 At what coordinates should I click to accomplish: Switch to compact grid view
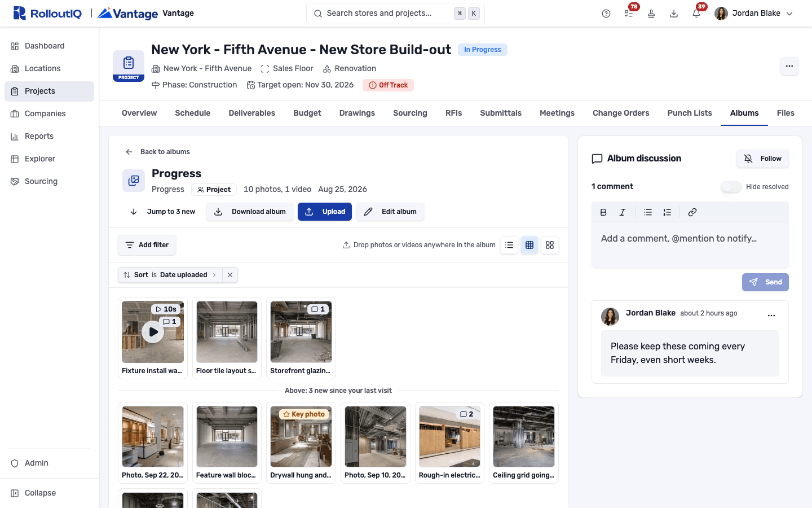click(x=529, y=245)
